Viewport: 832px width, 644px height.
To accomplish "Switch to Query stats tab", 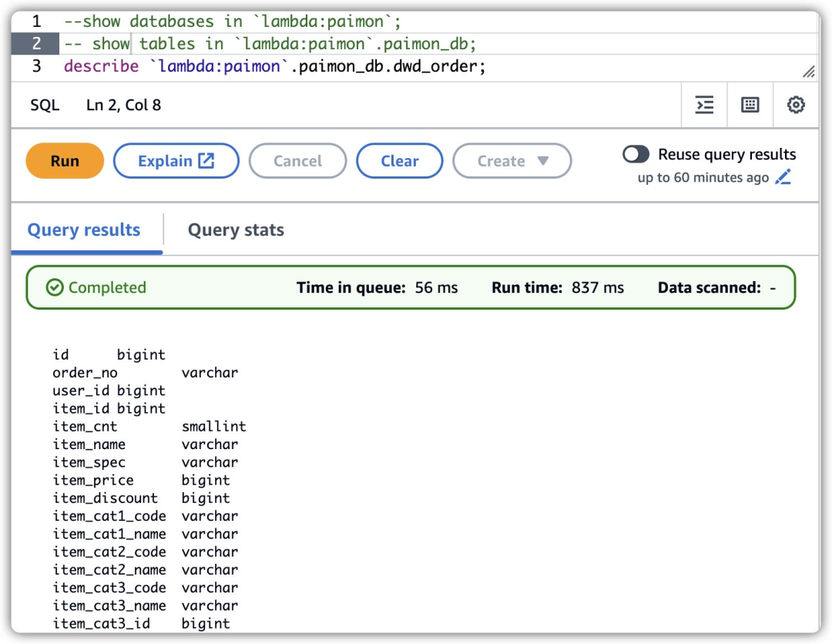I will click(236, 230).
